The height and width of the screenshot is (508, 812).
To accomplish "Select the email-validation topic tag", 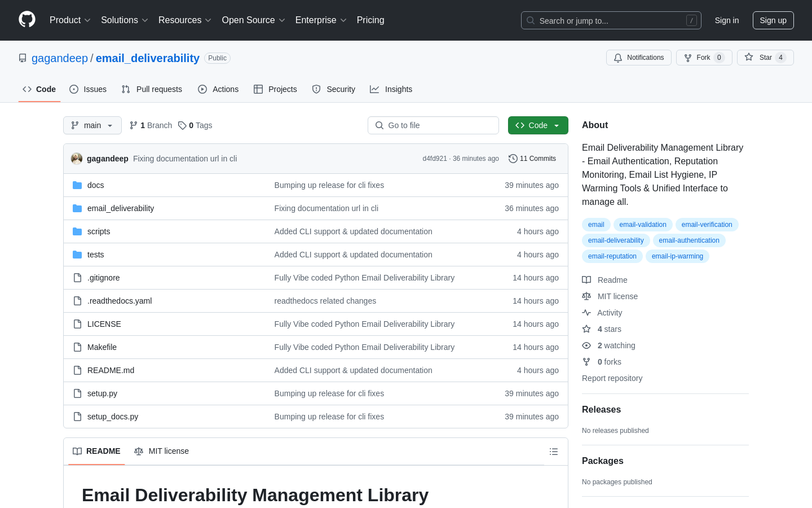I will click(x=642, y=225).
